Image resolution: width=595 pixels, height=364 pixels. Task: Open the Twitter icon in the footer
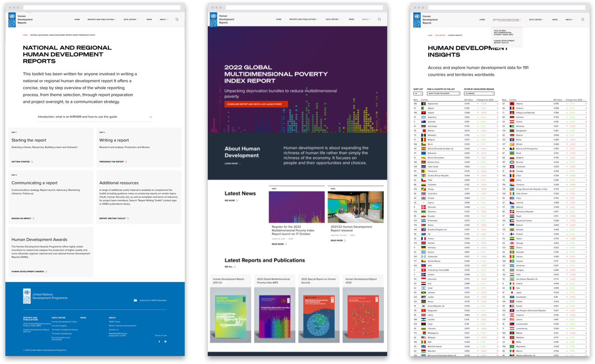165,341
